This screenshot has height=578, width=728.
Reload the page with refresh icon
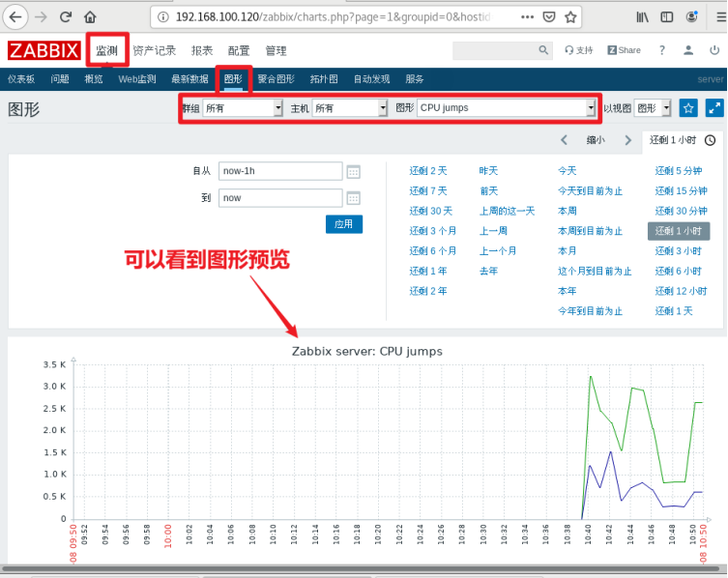pyautogui.click(x=66, y=17)
